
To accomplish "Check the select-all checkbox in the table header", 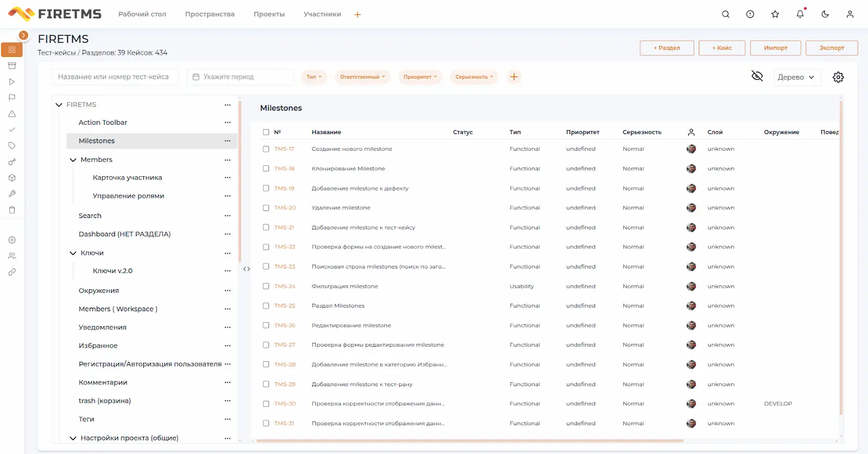I will pyautogui.click(x=266, y=132).
